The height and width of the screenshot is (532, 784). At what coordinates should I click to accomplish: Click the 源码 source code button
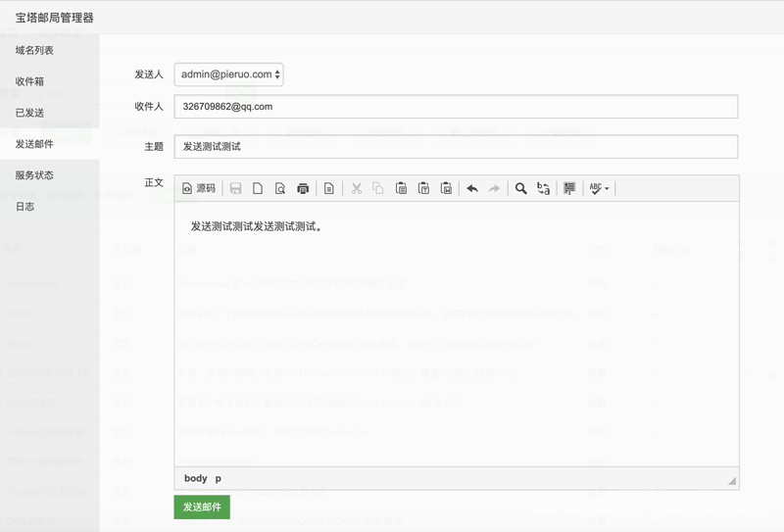198,188
